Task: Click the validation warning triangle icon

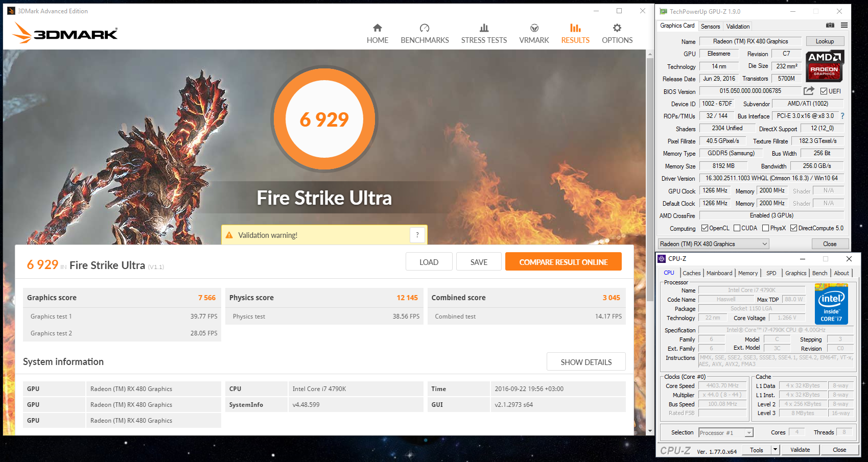Action: 229,235
